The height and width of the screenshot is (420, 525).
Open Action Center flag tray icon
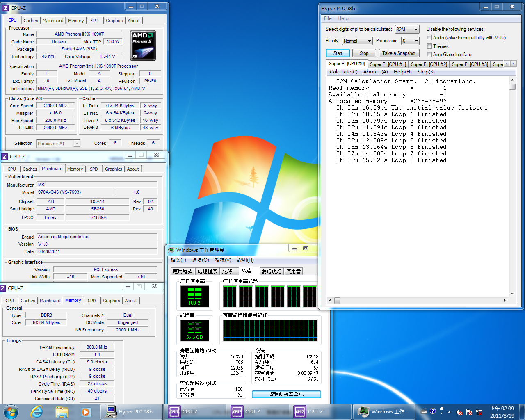[x=469, y=412]
